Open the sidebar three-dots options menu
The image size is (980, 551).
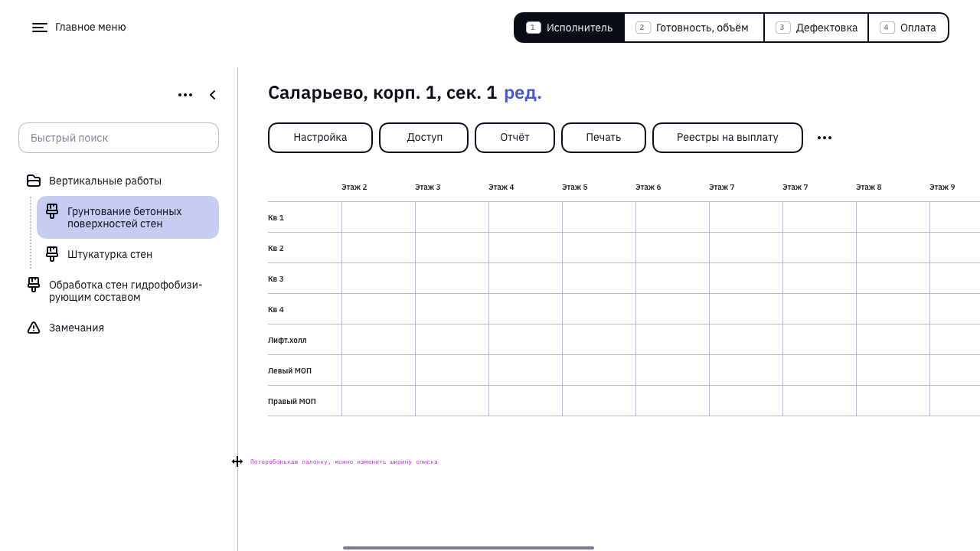(185, 95)
